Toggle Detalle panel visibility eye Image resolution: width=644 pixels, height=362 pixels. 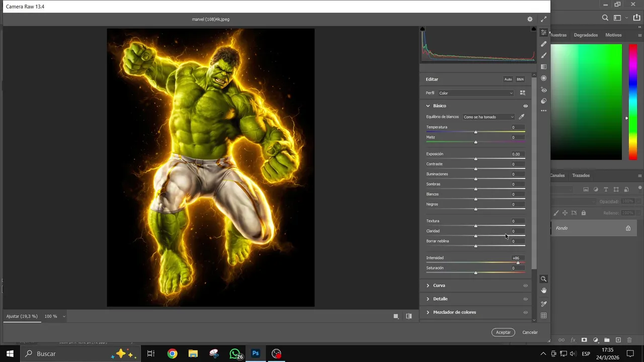525,299
